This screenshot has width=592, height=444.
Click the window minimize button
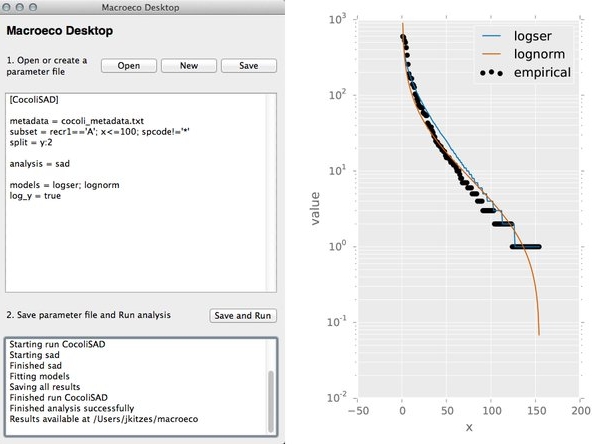click(20, 7)
